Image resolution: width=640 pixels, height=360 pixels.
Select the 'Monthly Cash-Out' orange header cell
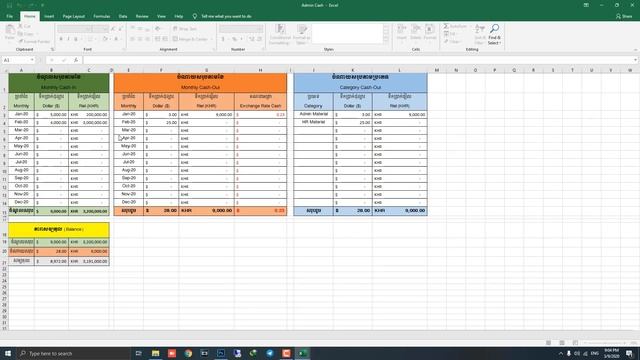click(x=200, y=83)
